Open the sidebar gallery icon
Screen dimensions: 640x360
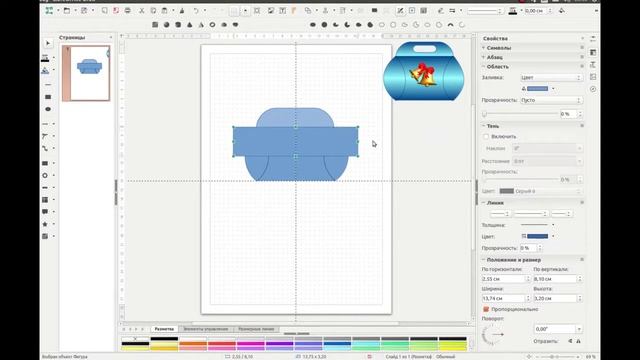593,77
